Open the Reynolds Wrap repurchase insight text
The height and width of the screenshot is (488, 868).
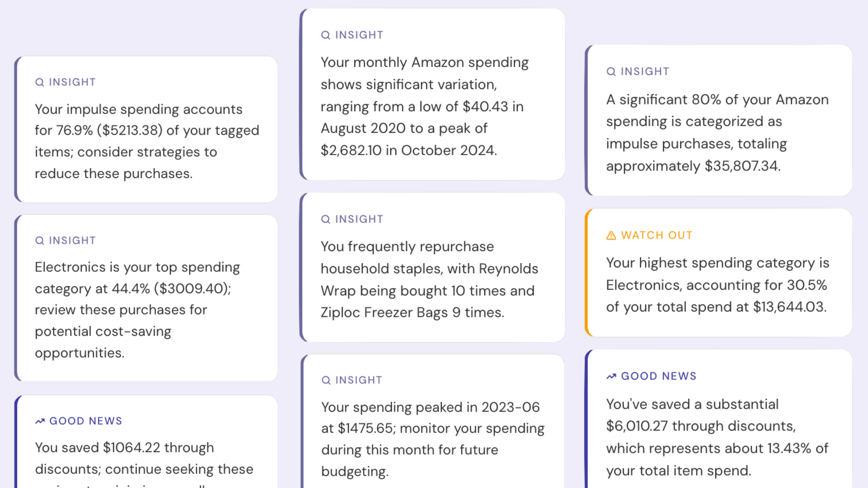pyautogui.click(x=429, y=279)
